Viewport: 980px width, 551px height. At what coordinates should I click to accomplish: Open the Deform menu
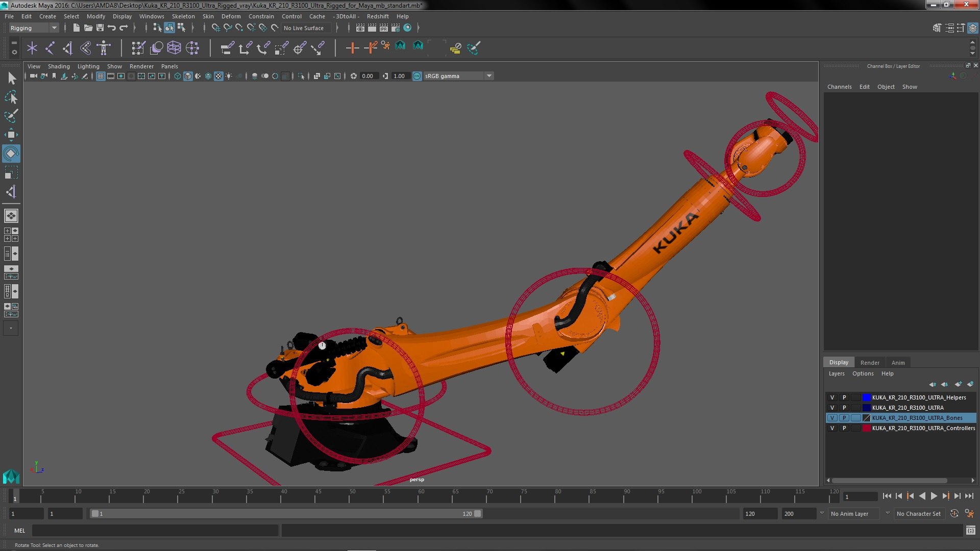231,16
